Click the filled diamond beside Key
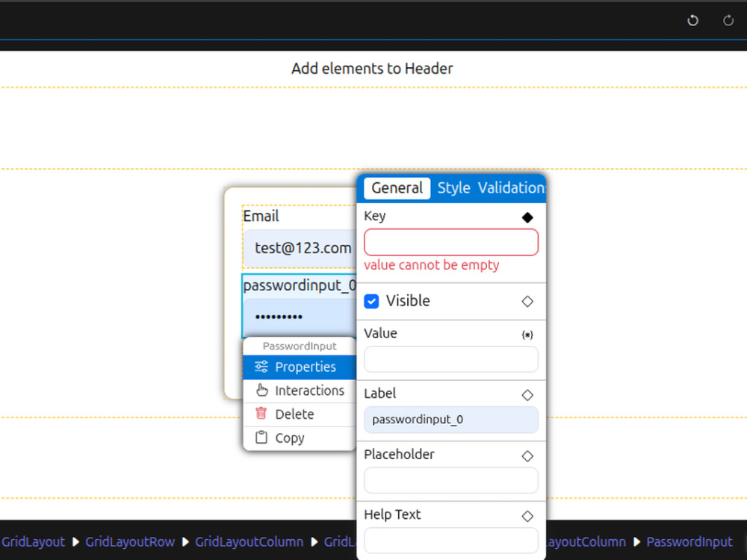This screenshot has width=747, height=560. pyautogui.click(x=527, y=217)
